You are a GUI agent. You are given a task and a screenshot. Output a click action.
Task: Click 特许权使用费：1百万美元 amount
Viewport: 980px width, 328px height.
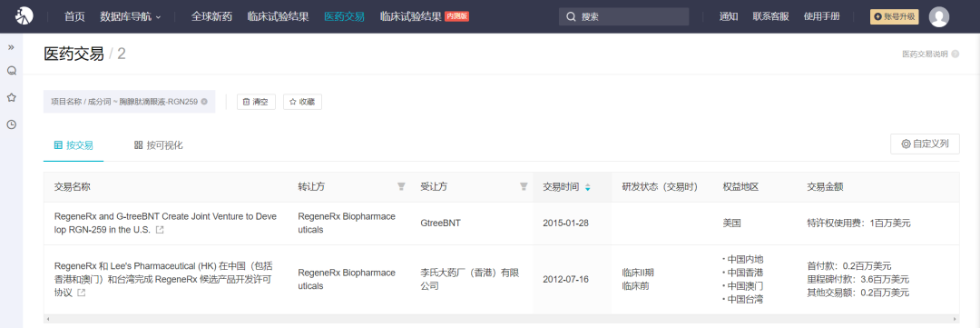[858, 224]
